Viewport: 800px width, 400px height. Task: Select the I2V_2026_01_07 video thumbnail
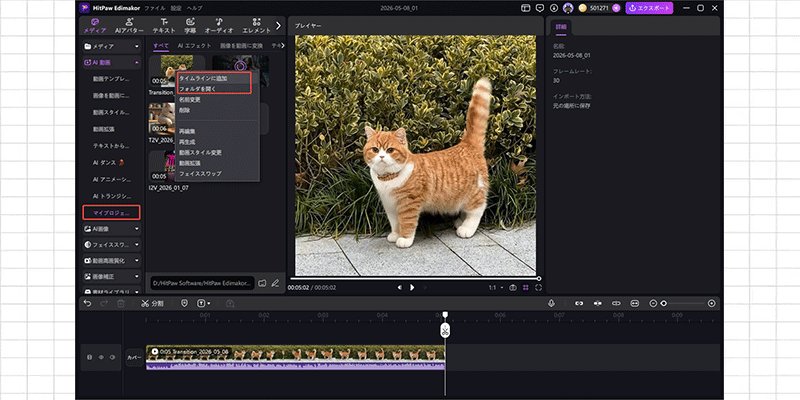coord(162,166)
